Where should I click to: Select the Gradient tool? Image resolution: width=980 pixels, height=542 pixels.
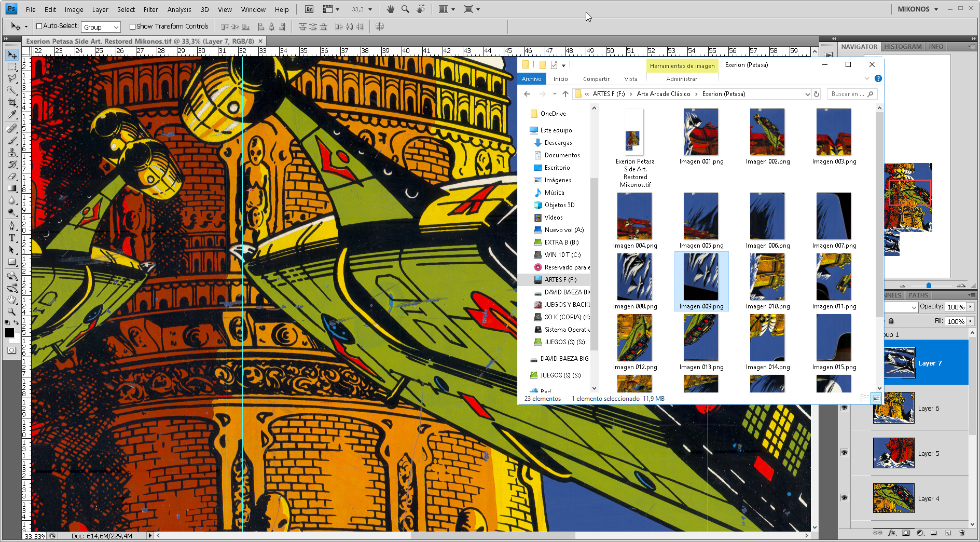pos(10,186)
